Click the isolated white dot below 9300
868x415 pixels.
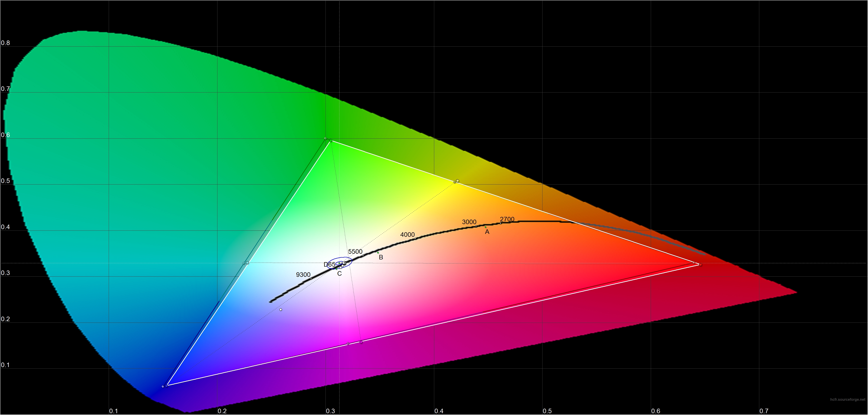click(x=281, y=309)
